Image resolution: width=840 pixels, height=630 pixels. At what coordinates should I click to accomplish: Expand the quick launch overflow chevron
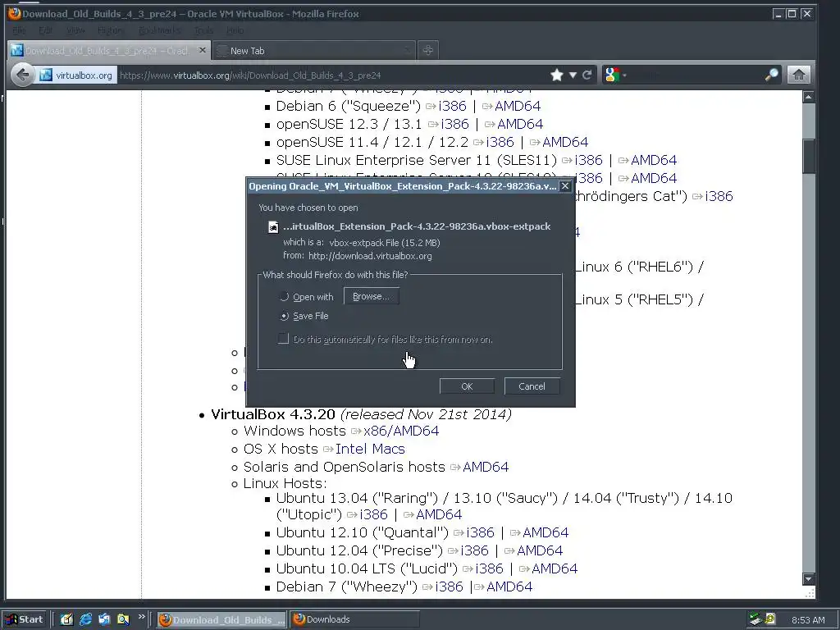click(x=141, y=617)
